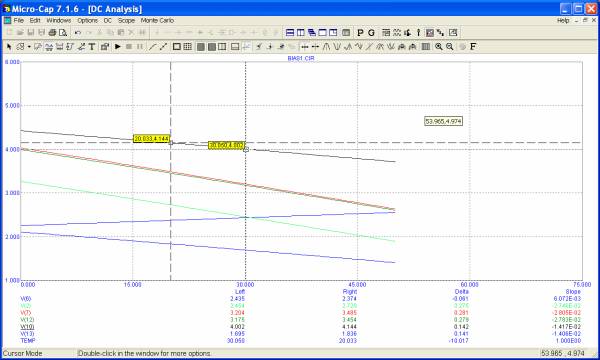
Task: Click the Print icon in top toolbar
Action: [52, 33]
